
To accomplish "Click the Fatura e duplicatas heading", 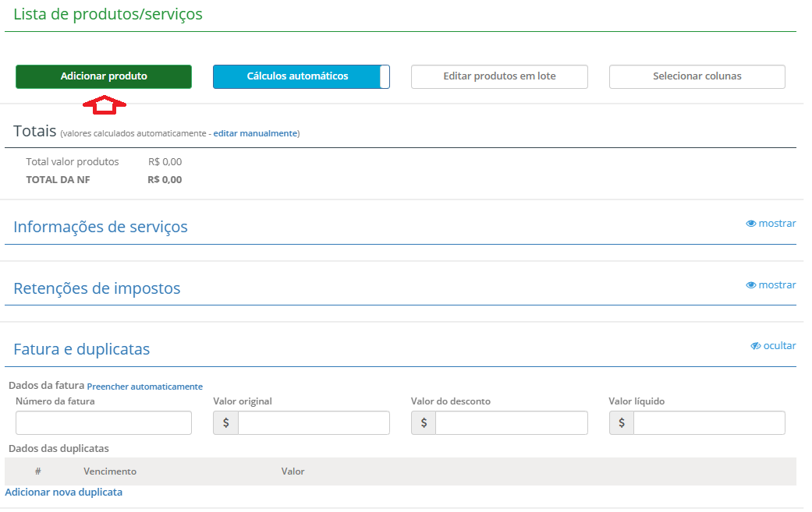I will click(82, 350).
